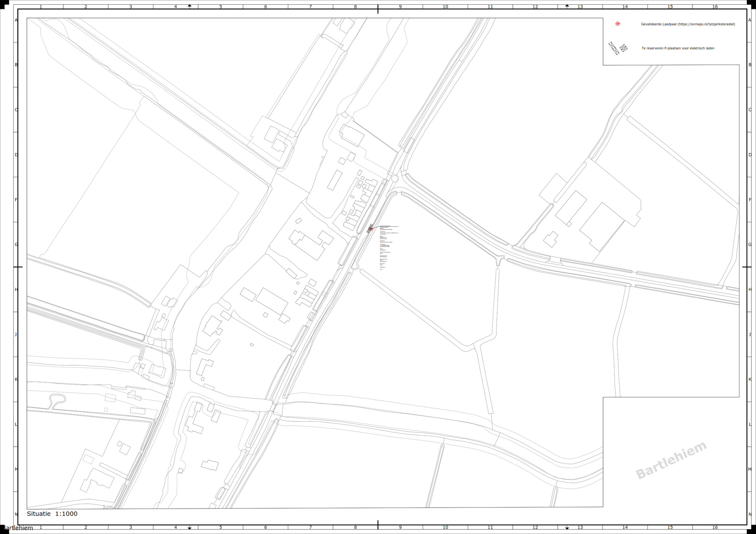Click column number 1 on the top border
Viewport: 756px width, 534px height.
pos(41,6)
